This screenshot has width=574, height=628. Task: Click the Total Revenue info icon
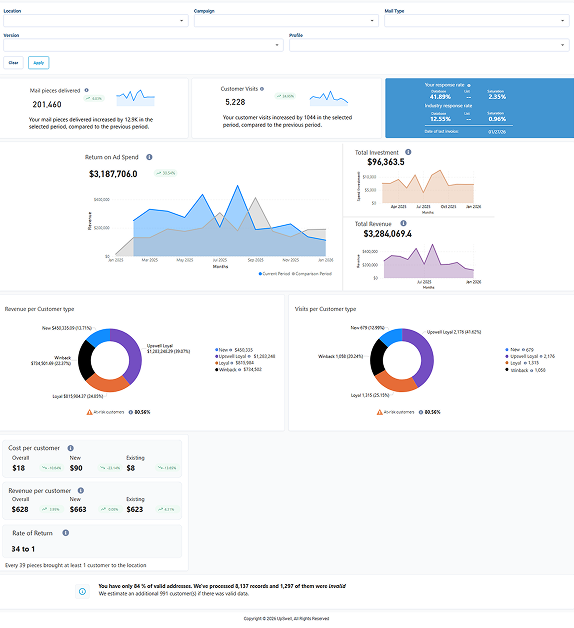tap(403, 223)
